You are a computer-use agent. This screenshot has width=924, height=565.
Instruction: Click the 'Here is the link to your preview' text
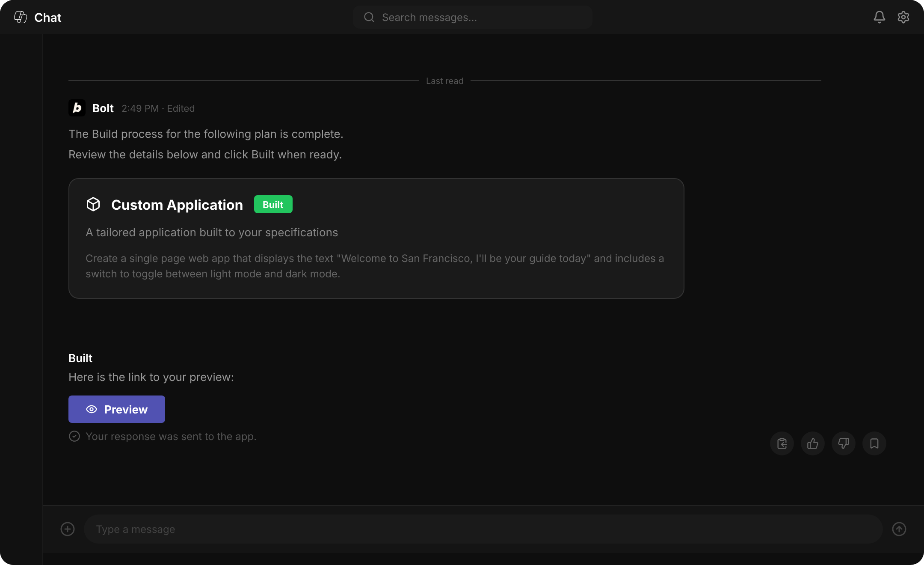coord(151,377)
